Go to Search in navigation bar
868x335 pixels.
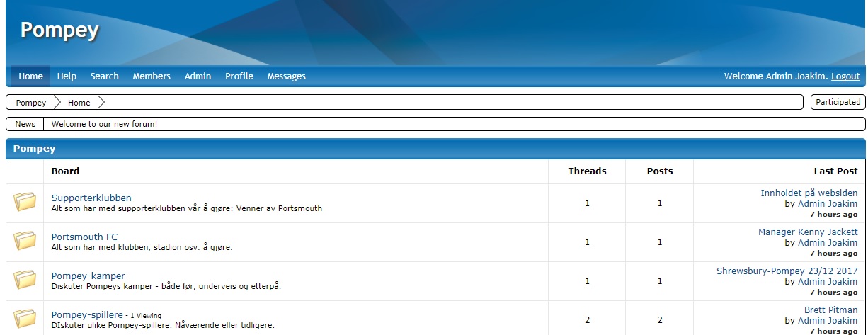(x=105, y=76)
